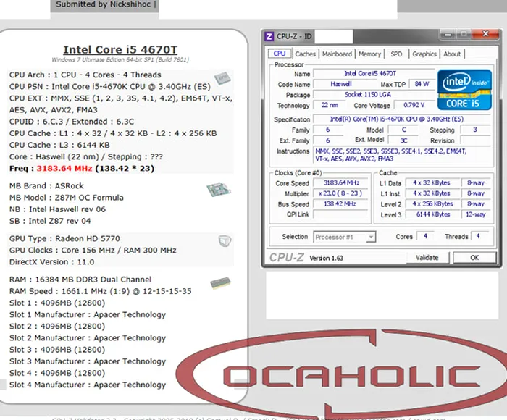Open the Memory tab
The height and width of the screenshot is (420, 507).
coord(369,54)
